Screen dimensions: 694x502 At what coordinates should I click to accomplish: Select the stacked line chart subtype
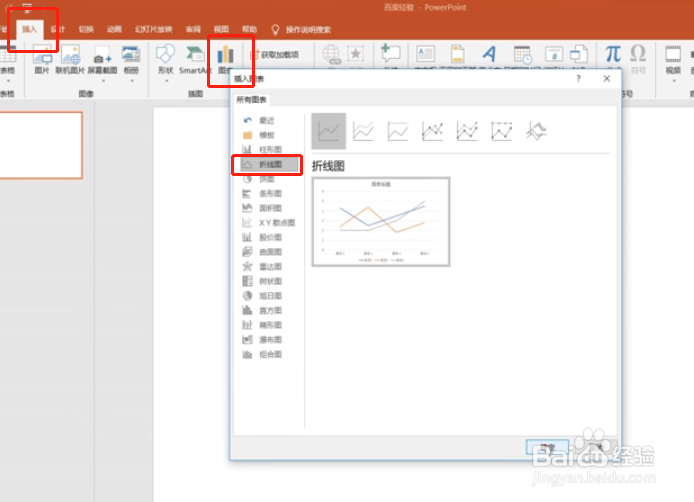(x=363, y=131)
